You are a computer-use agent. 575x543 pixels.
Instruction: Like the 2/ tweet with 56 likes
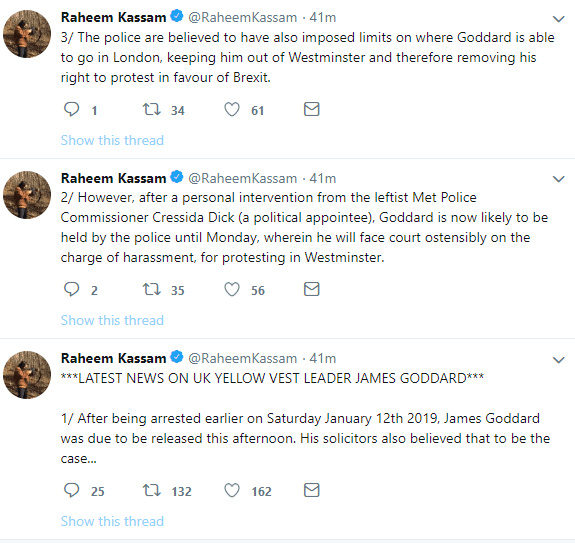[x=232, y=289]
